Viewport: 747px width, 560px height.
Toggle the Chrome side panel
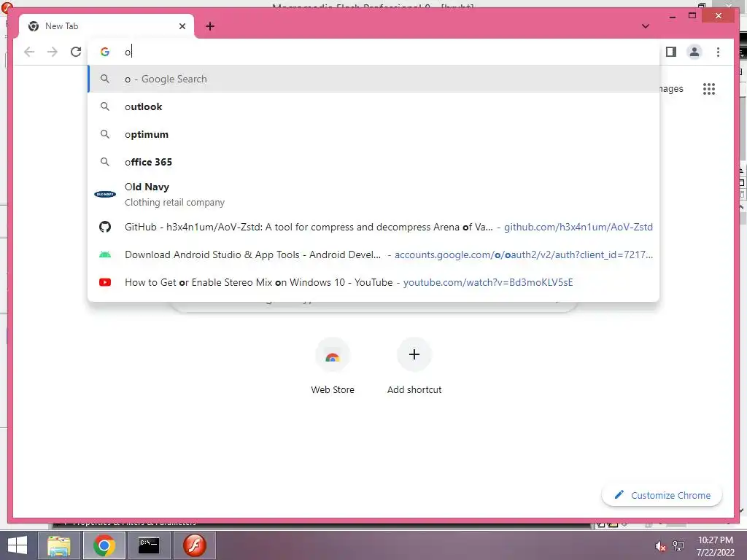click(x=671, y=52)
